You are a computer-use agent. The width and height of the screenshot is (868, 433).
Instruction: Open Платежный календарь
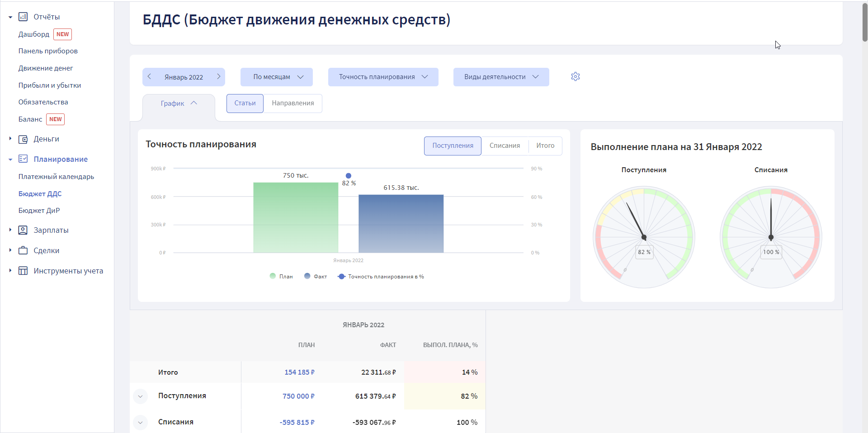(x=56, y=177)
